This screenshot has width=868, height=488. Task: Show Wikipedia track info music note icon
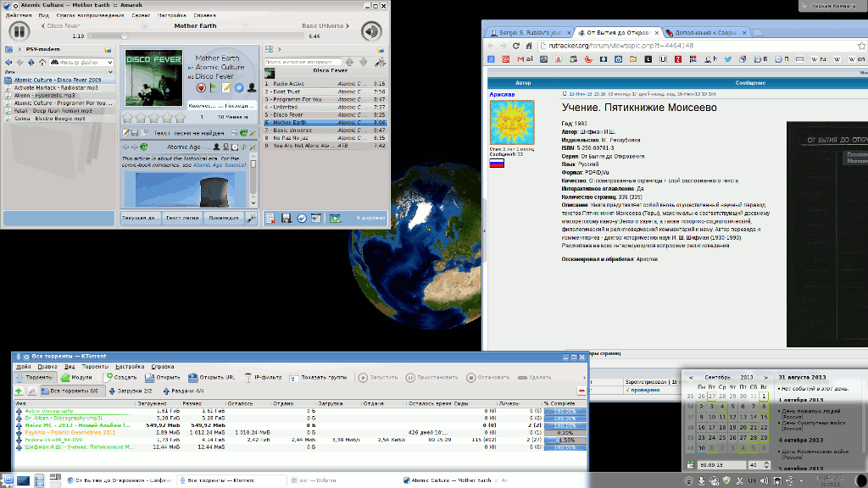tap(243, 147)
